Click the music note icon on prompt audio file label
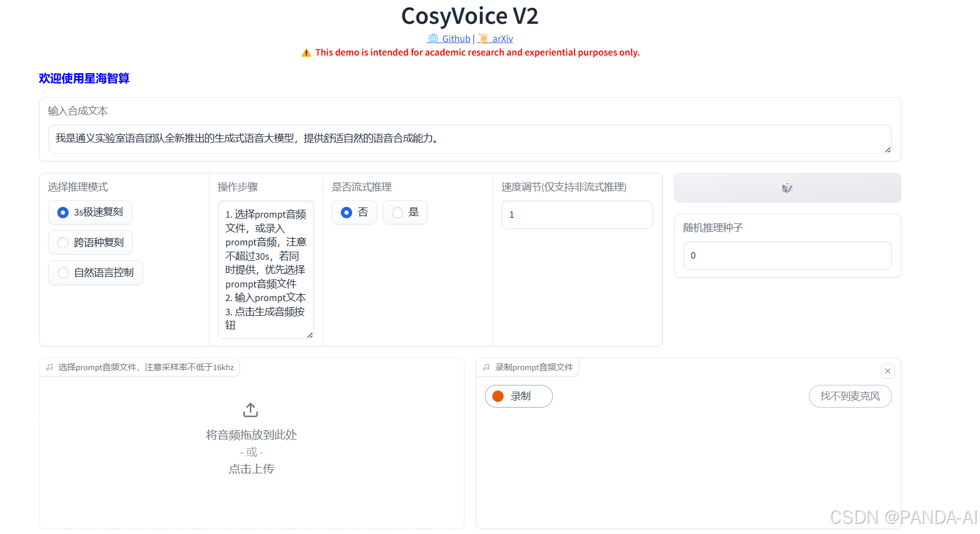 click(x=49, y=367)
